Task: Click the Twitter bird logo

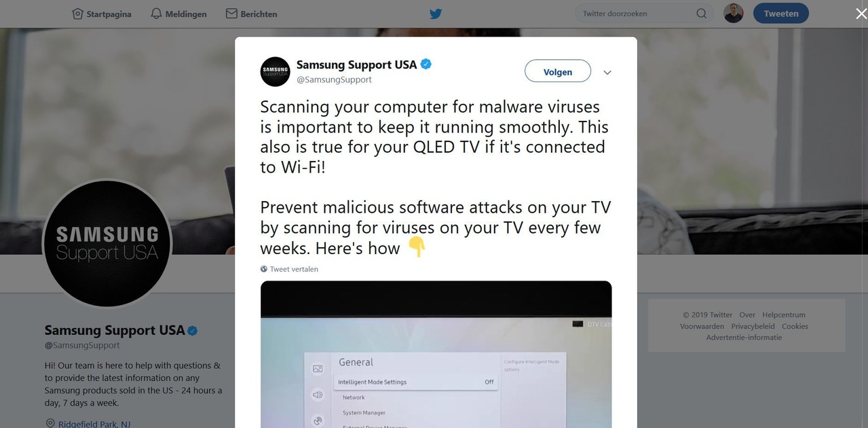Action: click(x=436, y=14)
